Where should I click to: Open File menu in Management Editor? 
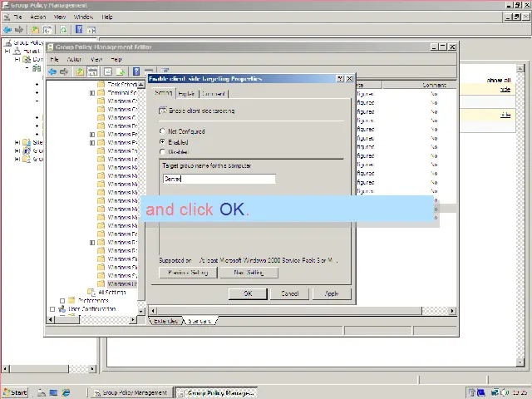point(54,59)
